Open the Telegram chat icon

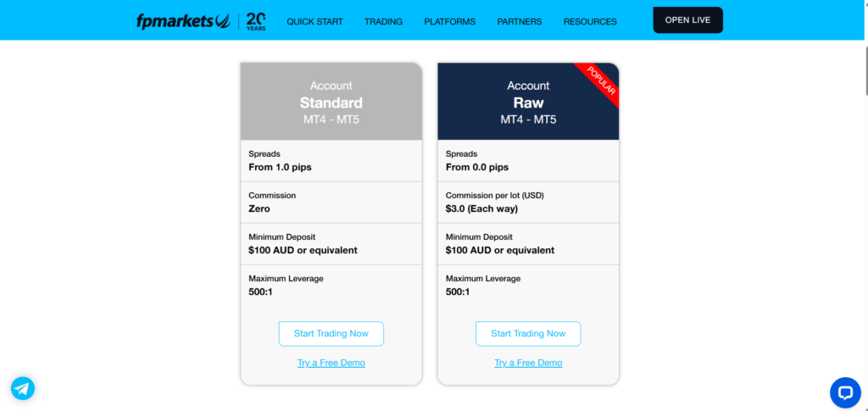coord(23,388)
